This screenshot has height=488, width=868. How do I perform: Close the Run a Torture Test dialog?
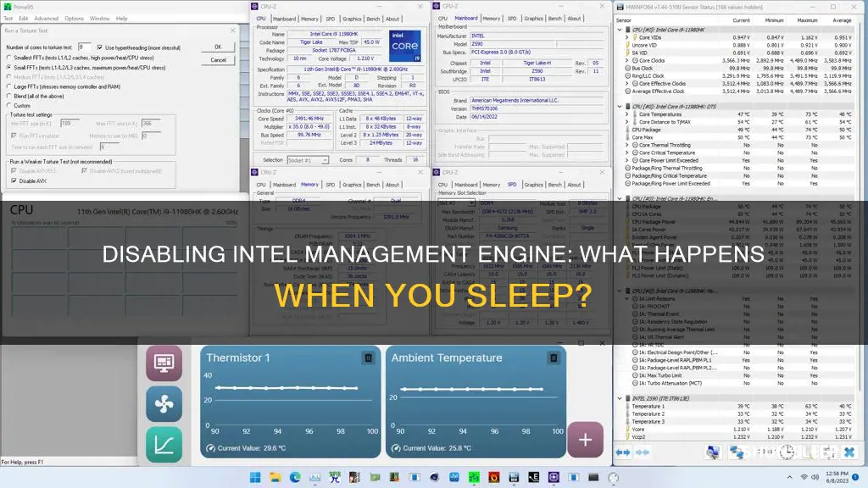click(x=232, y=30)
